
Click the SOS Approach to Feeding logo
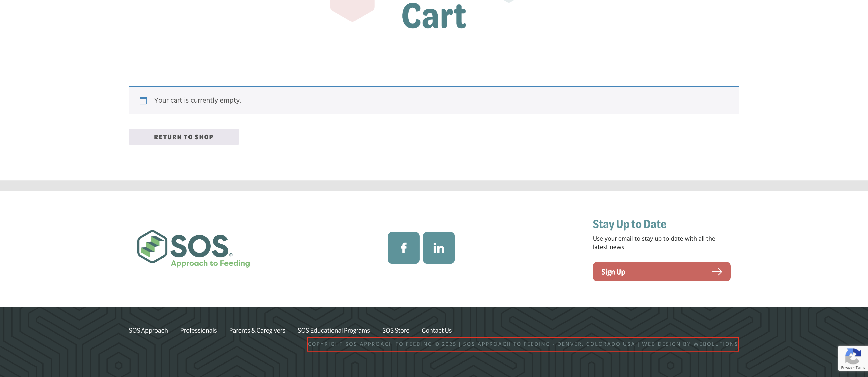click(x=193, y=249)
